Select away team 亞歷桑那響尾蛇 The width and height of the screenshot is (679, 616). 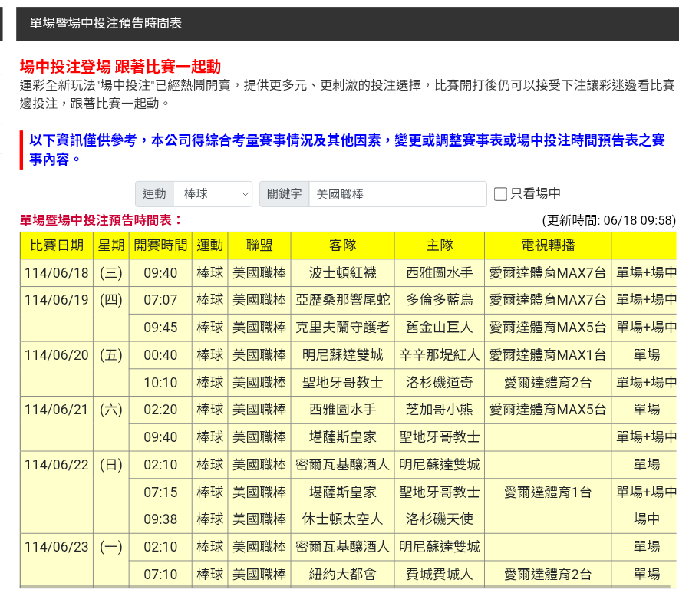click(342, 300)
